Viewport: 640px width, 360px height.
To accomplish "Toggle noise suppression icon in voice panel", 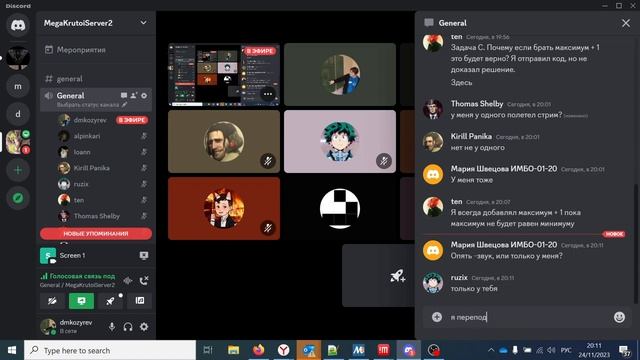I will 128,280.
